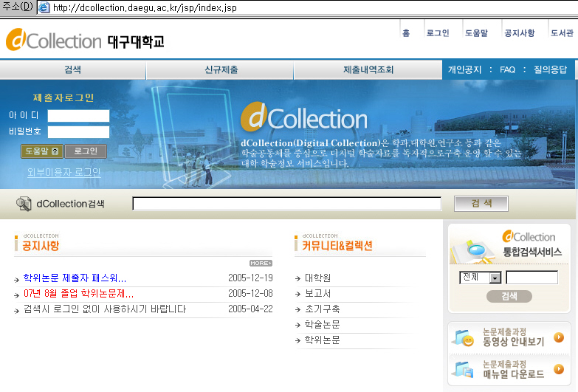Click the folder disk icon for 매뉴얼 다운로드
The height and width of the screenshot is (392, 578).
click(x=464, y=370)
